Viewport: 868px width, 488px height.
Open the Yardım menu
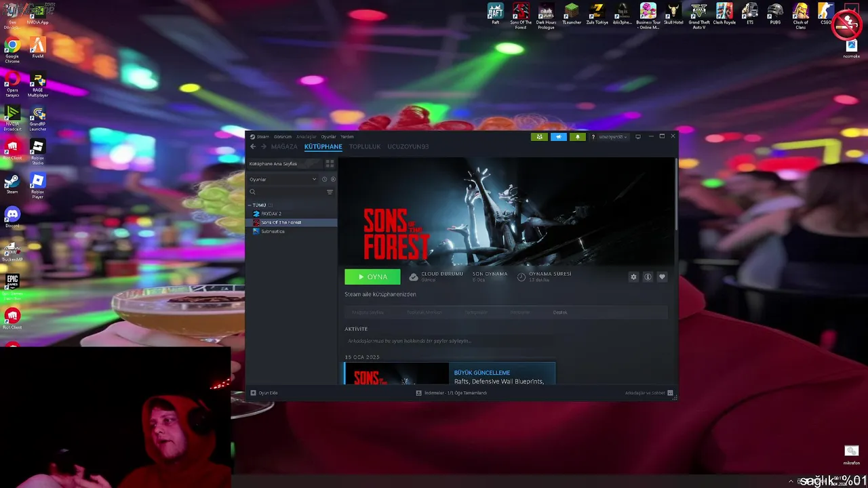click(x=347, y=137)
